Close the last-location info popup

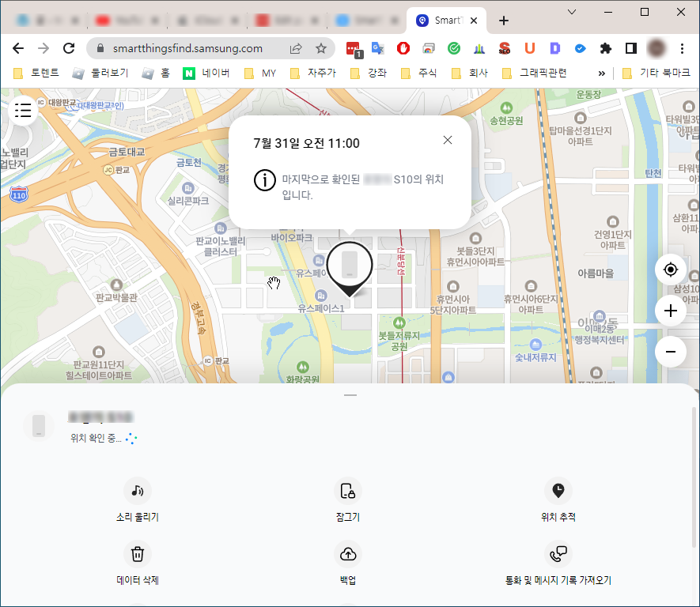(448, 140)
